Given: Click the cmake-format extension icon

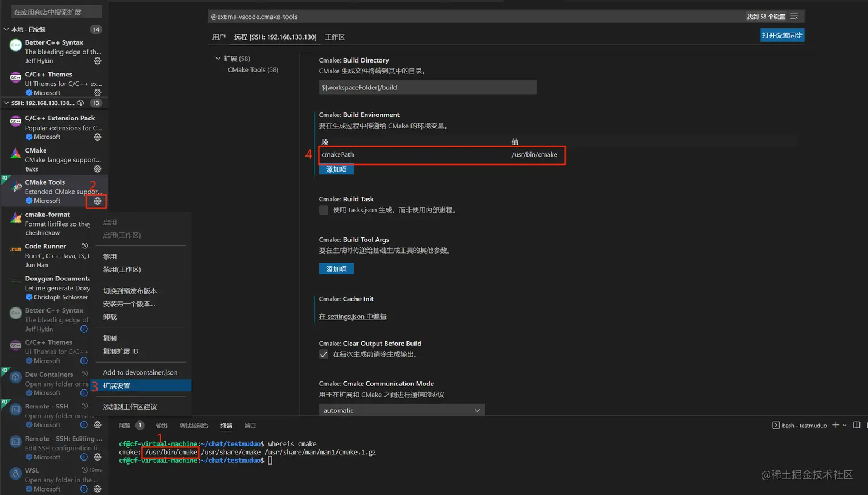Looking at the screenshot, I should tap(16, 218).
